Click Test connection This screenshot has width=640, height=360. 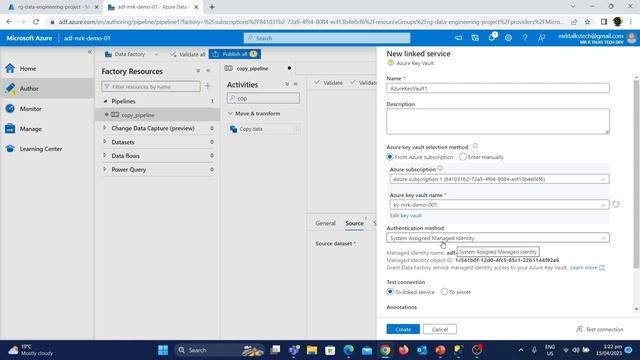600,329
